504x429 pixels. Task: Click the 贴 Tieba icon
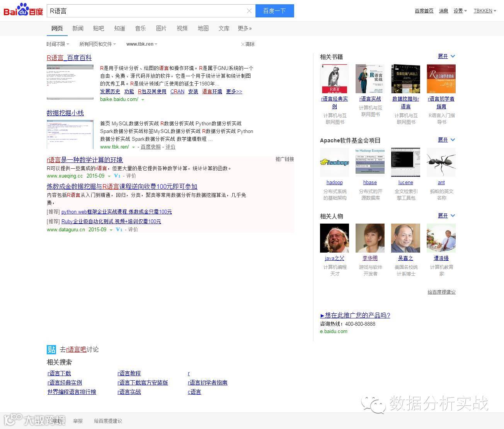(x=51, y=349)
